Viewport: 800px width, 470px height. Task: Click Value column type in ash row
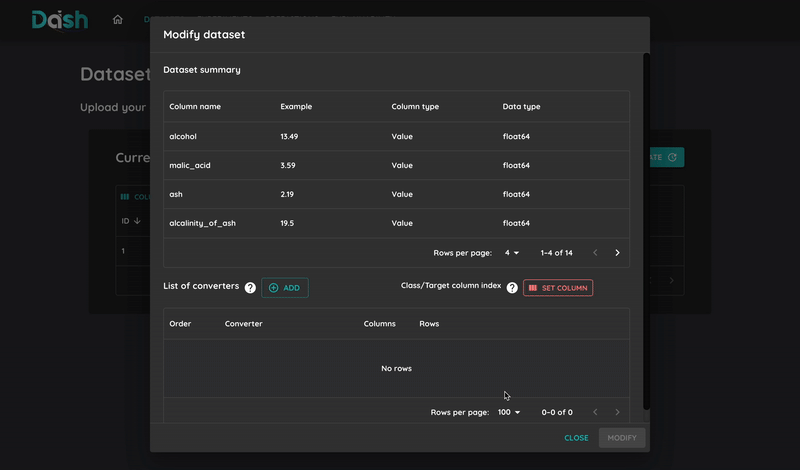pyautogui.click(x=402, y=194)
